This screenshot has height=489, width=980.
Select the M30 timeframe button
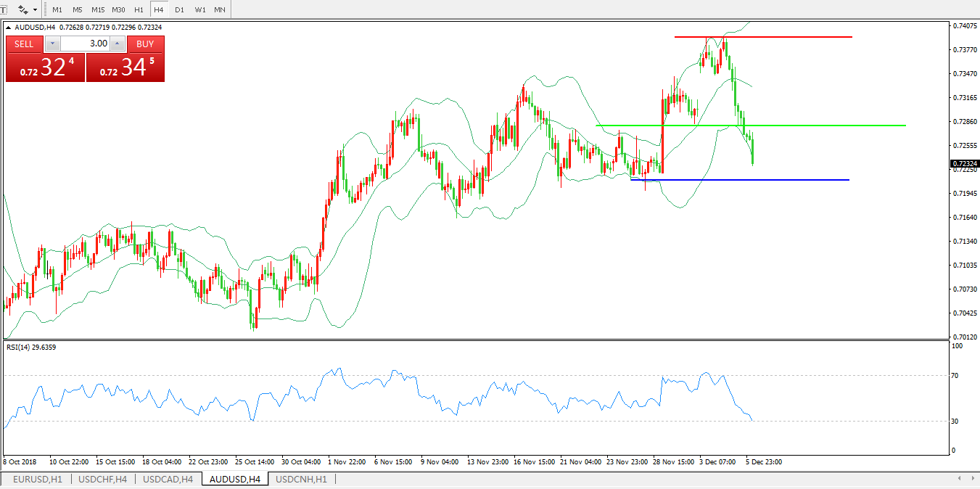(119, 10)
